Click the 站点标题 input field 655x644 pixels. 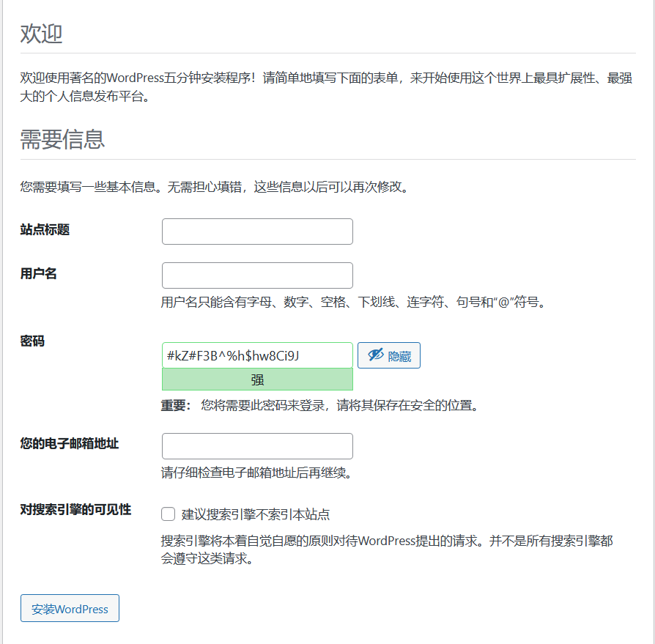pyautogui.click(x=257, y=232)
